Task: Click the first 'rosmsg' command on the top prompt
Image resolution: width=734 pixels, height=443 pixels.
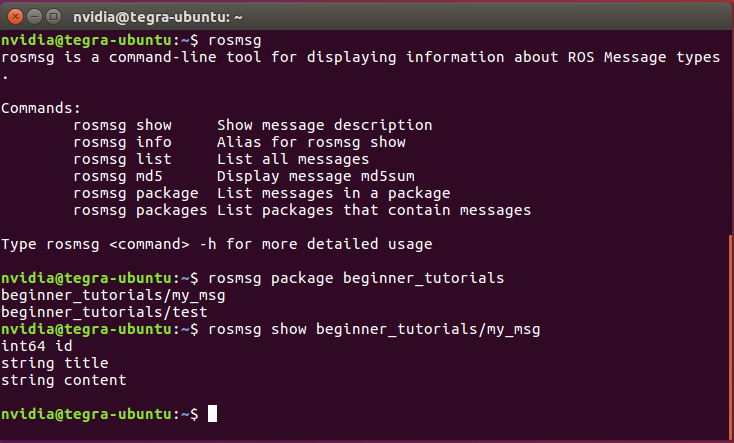Action: pyautogui.click(x=235, y=40)
